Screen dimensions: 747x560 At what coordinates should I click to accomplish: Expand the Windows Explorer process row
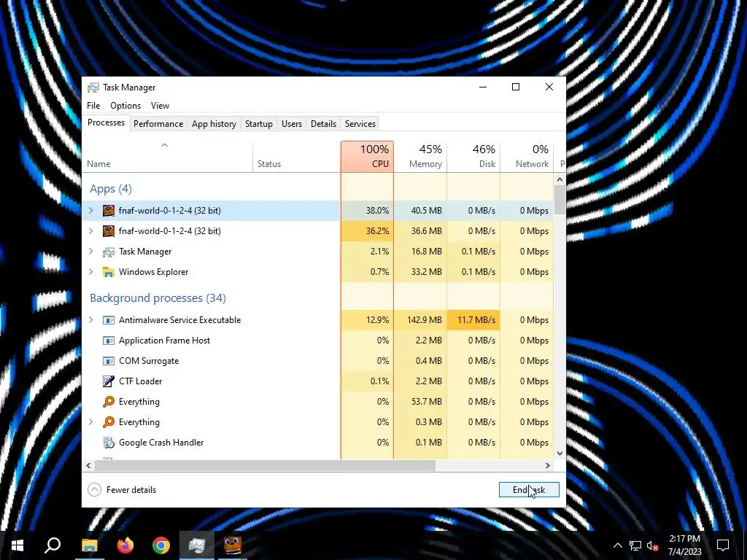91,272
